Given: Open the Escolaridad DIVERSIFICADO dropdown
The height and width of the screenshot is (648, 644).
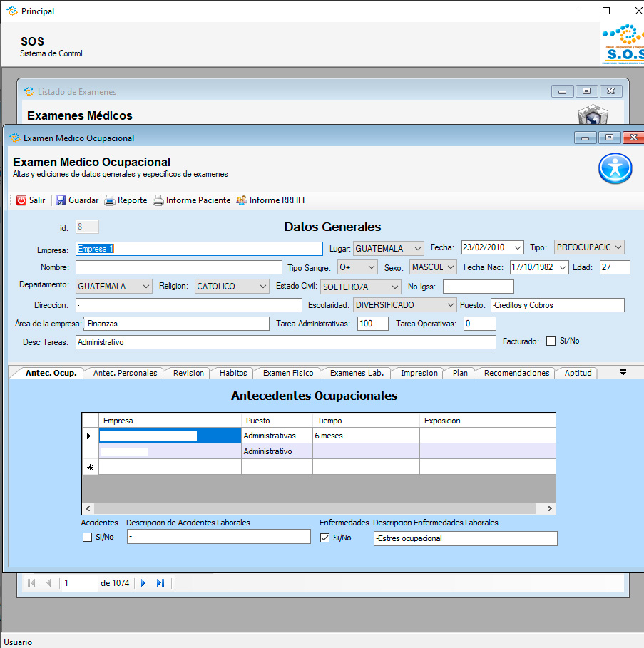Looking at the screenshot, I should point(450,305).
